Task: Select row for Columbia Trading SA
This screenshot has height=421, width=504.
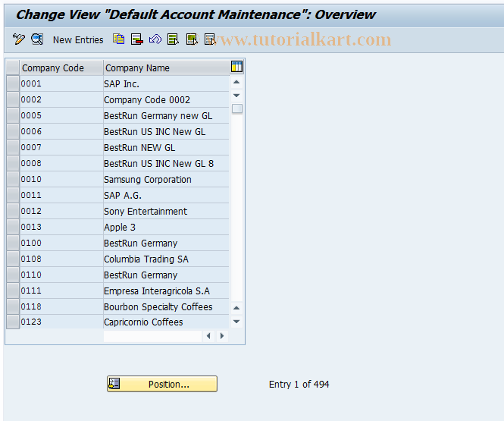Action: [x=13, y=259]
